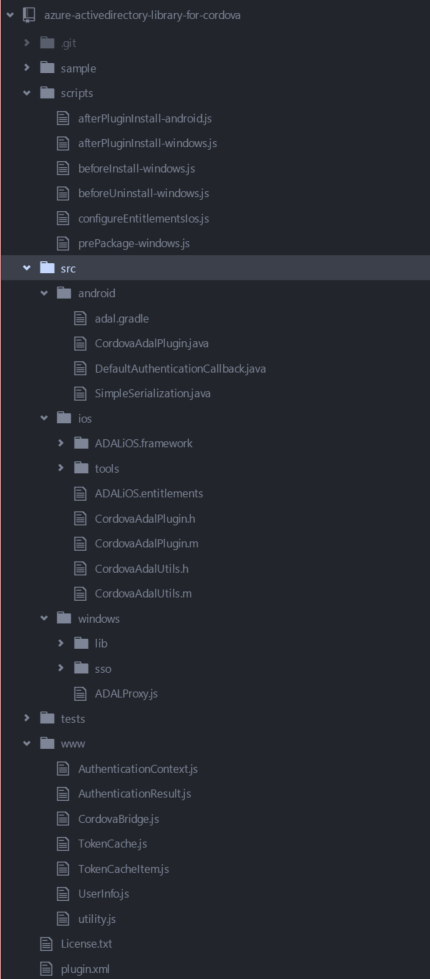Click the folder icon of the android directory

(x=64, y=293)
